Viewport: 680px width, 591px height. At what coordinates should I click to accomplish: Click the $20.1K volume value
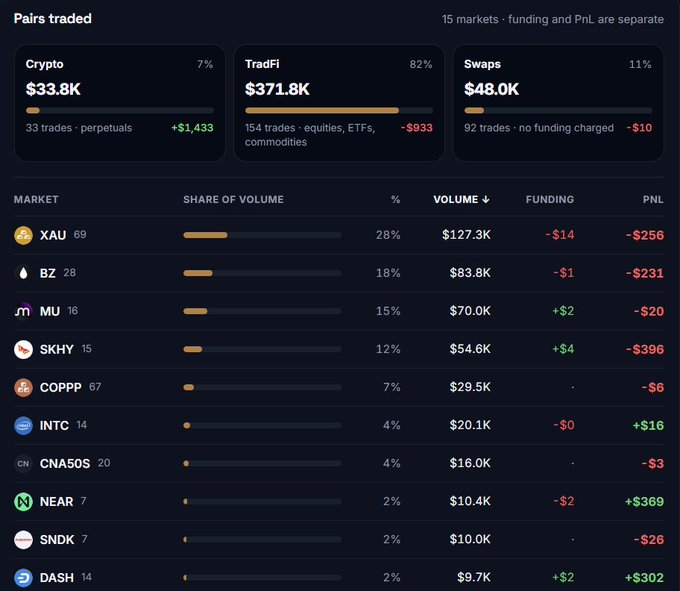coord(470,425)
